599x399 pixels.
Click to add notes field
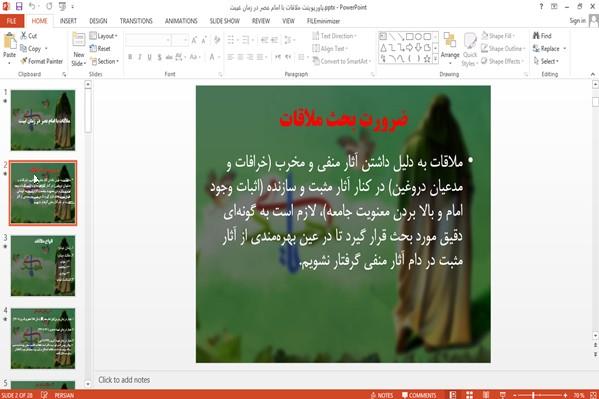[342, 380]
